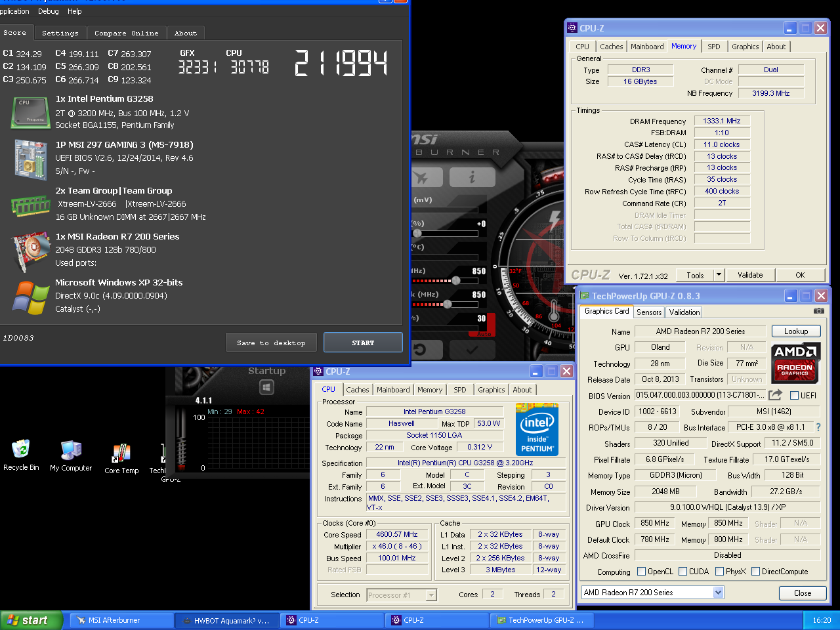Viewport: 840px width, 630px height.
Task: Open the Sensors tab in GPU-Z
Action: pos(649,312)
